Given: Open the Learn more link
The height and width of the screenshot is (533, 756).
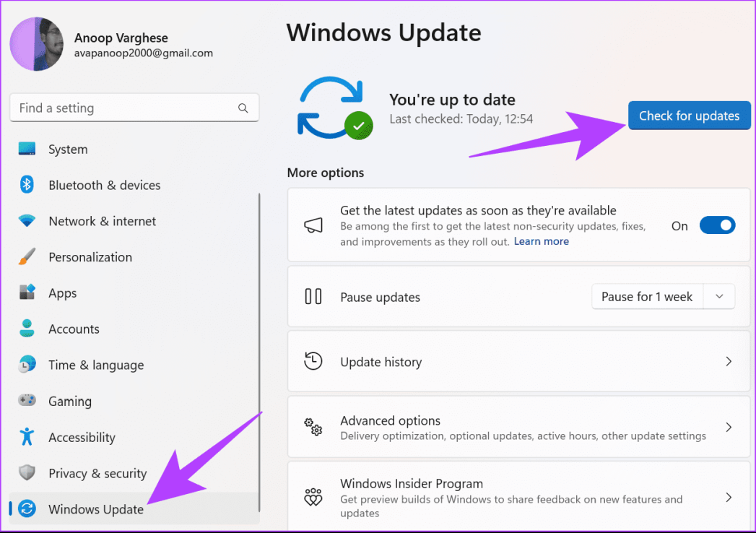Looking at the screenshot, I should 541,241.
